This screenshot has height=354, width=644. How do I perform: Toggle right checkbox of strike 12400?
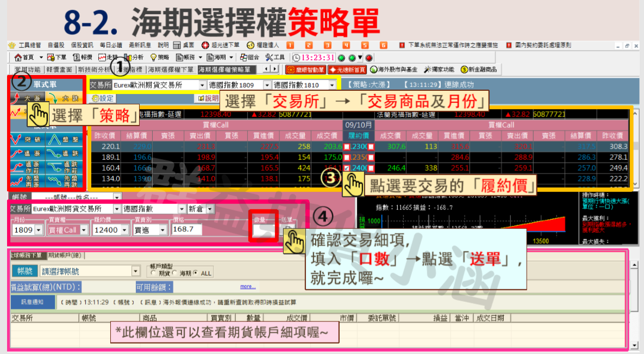tap(371, 168)
